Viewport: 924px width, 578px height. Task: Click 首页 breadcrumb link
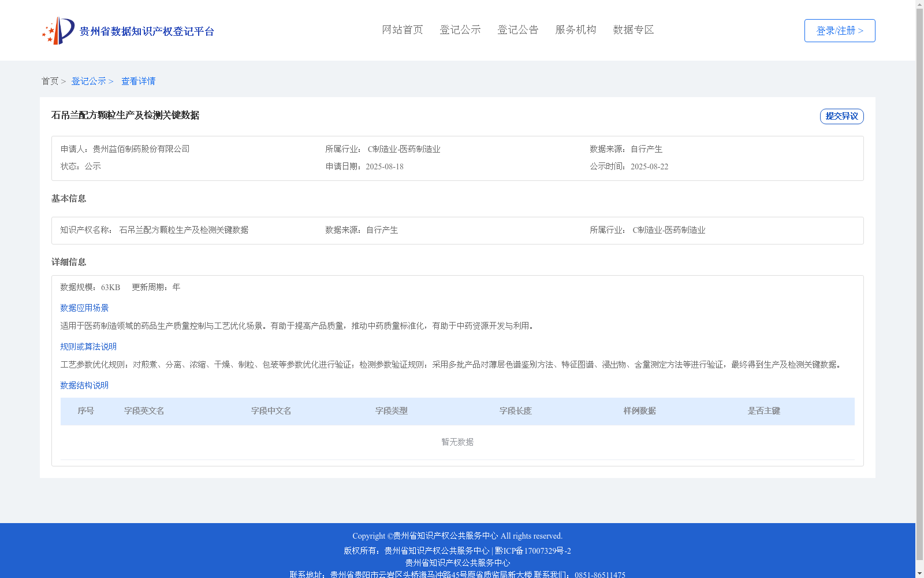[x=50, y=81]
